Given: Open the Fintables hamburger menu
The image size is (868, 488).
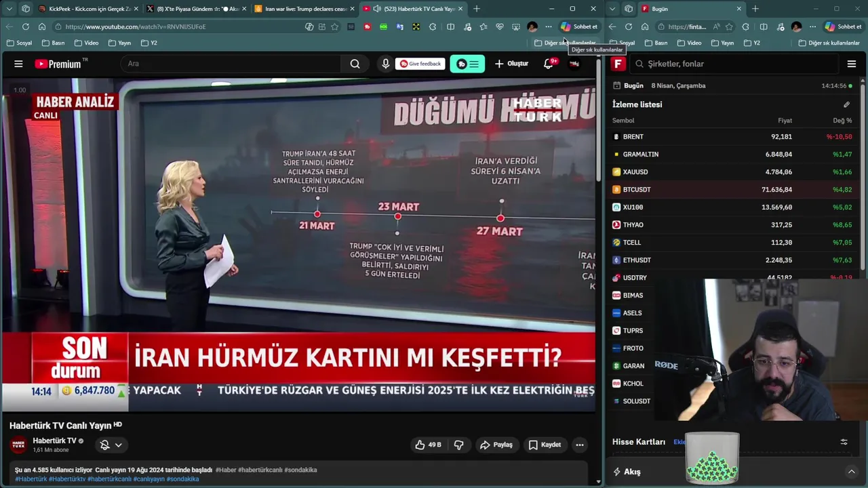Looking at the screenshot, I should point(852,64).
